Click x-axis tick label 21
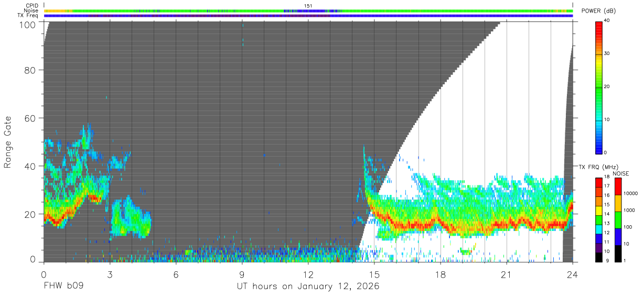Screen dimensions: 644x297 (x=507, y=275)
